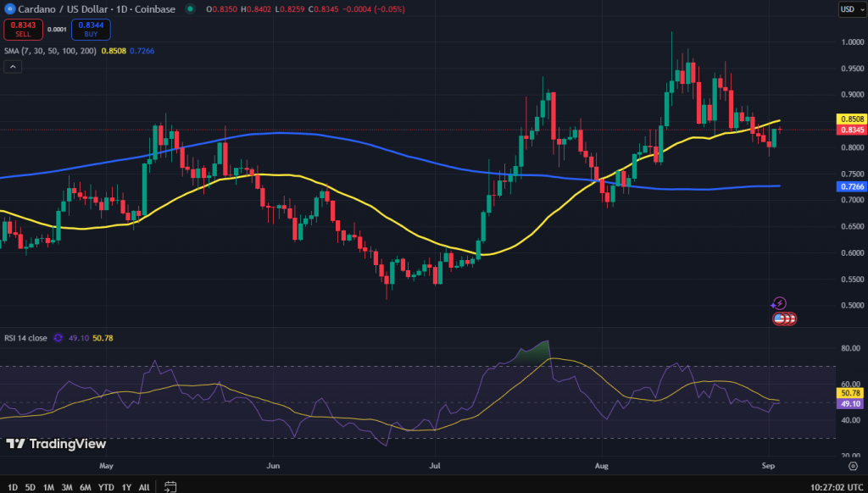Open the 'Go to date' calendar icon

170,488
